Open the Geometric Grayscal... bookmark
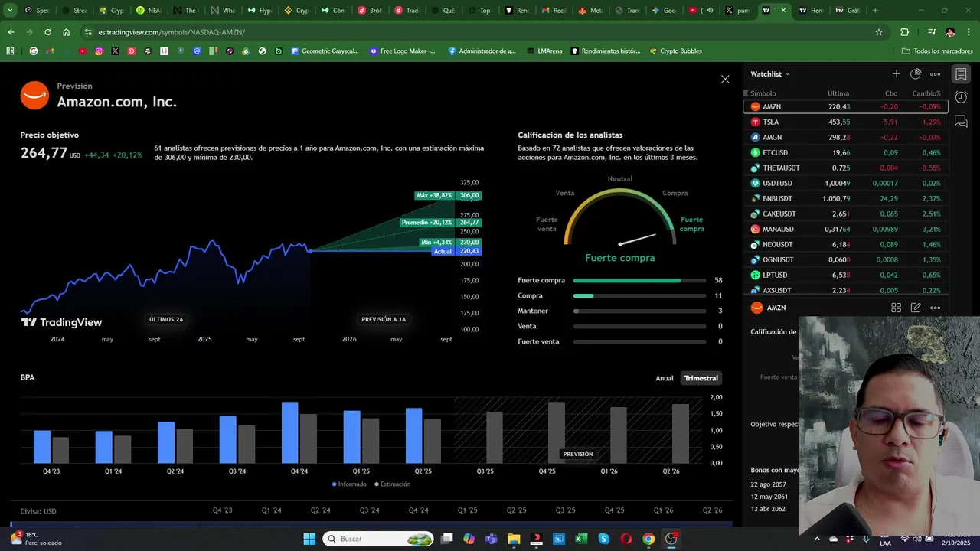980x551 pixels. tap(325, 51)
